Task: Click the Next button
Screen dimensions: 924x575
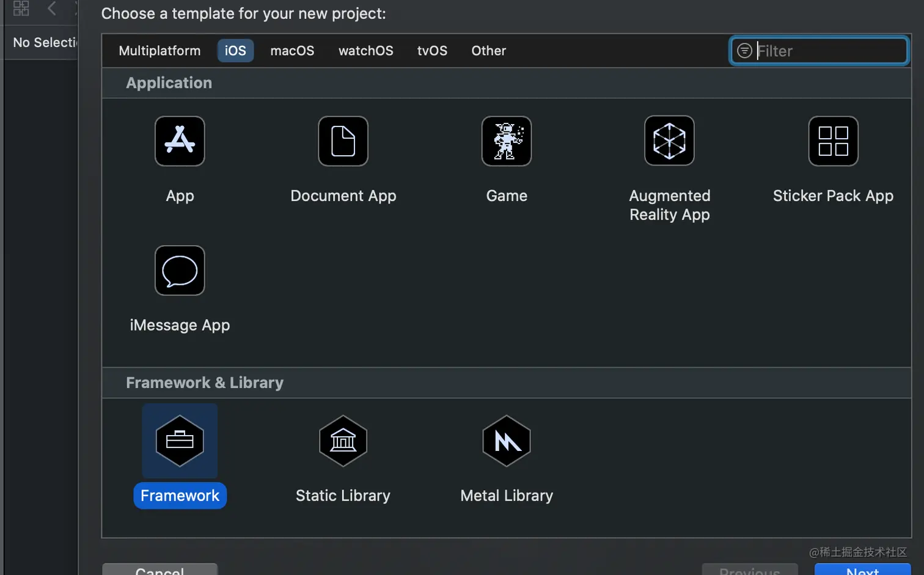Action: 862,570
